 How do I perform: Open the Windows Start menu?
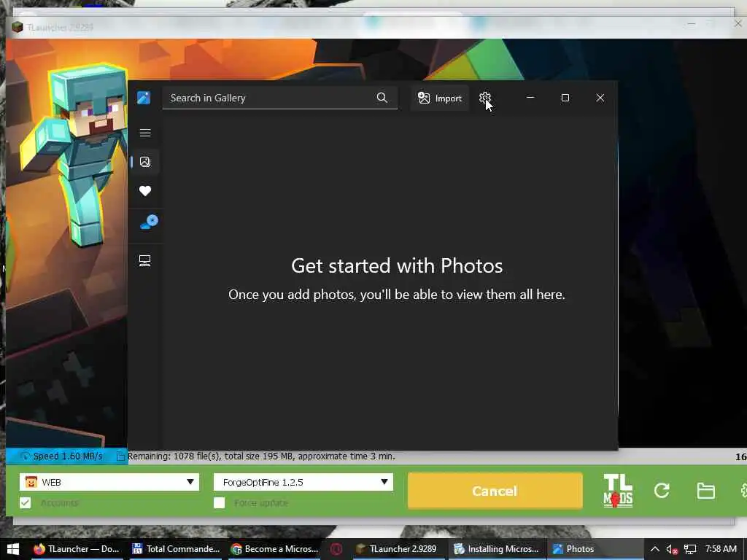(13, 549)
